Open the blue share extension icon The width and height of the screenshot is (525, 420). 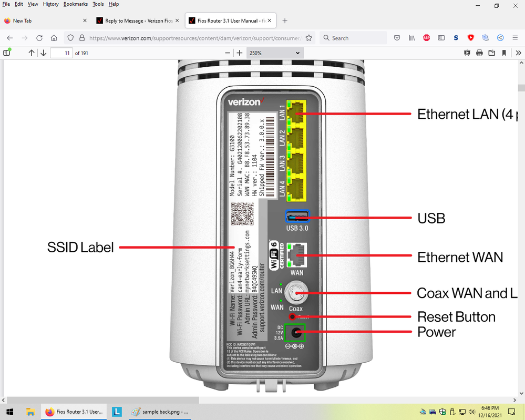point(500,38)
